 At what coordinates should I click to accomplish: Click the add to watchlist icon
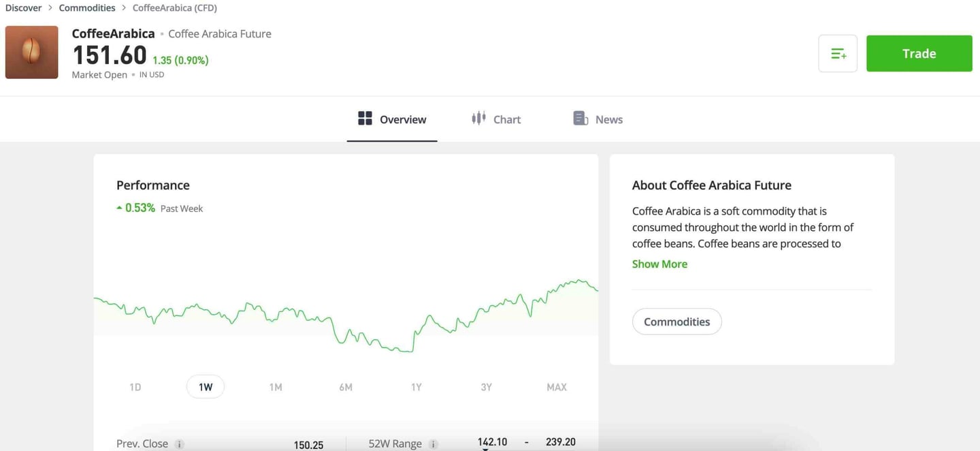click(x=838, y=54)
